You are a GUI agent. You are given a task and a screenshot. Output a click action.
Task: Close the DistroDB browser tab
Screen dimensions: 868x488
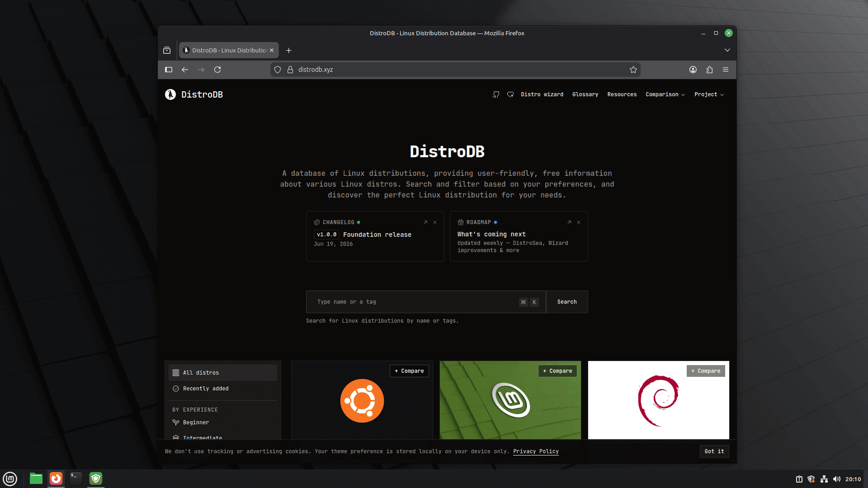(x=272, y=50)
